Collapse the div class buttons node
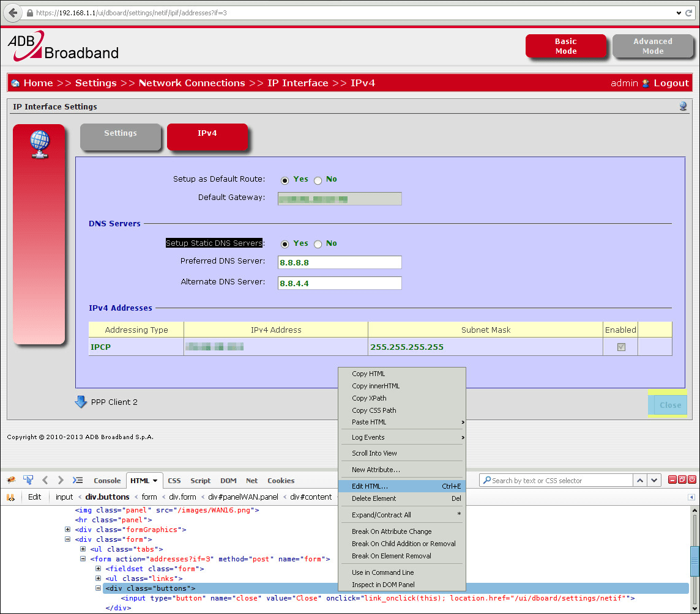 coord(98,588)
